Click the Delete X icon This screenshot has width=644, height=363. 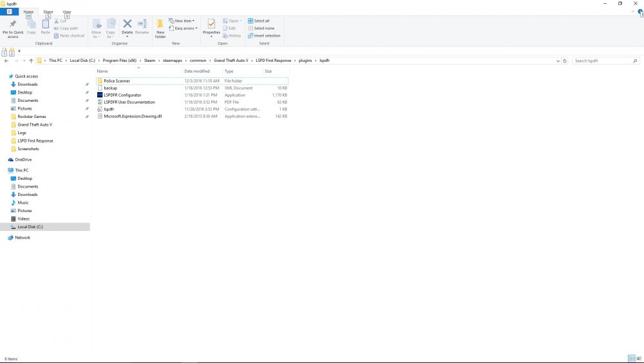(128, 24)
